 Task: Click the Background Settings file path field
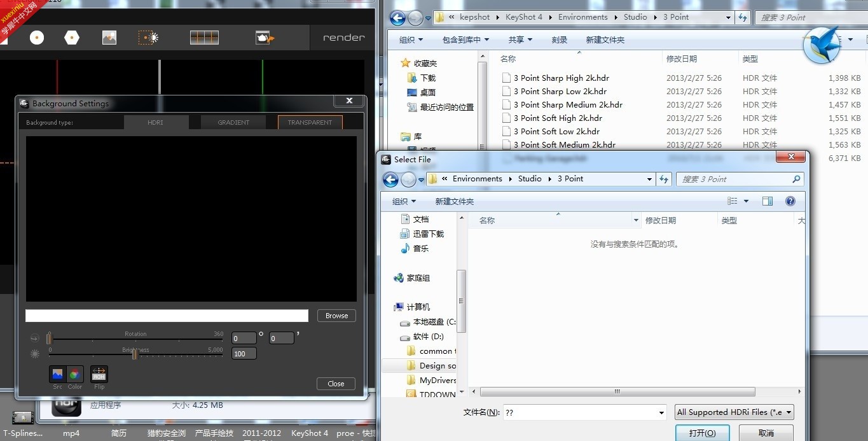(167, 316)
